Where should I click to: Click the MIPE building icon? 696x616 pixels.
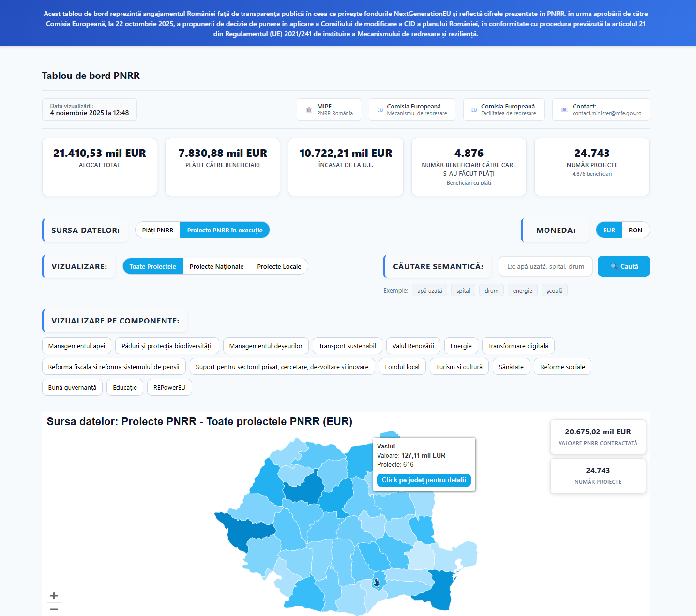coord(309,110)
